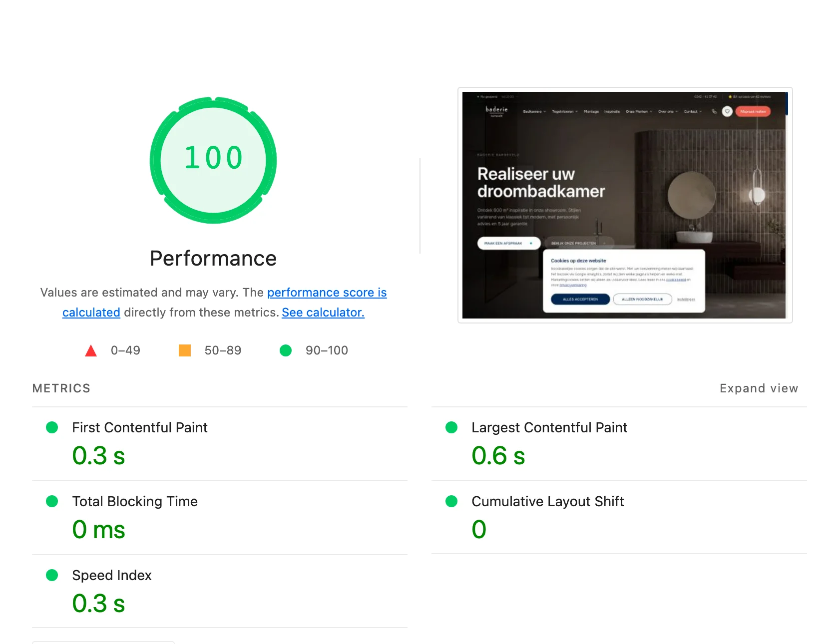Click the 0–49 range label
The width and height of the screenshot is (839, 644).
click(125, 350)
